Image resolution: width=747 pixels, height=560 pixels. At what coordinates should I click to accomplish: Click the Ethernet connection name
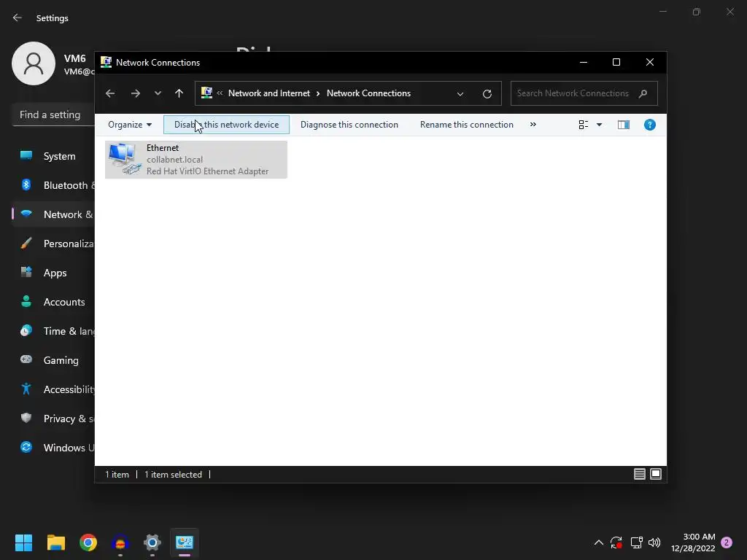click(x=163, y=148)
